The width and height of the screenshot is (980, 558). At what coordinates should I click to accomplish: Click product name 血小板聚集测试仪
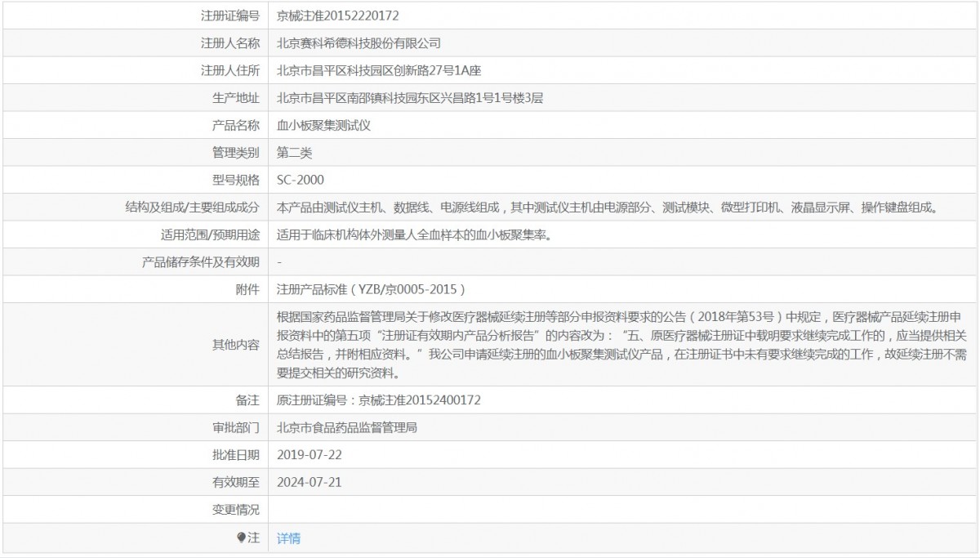tap(324, 125)
